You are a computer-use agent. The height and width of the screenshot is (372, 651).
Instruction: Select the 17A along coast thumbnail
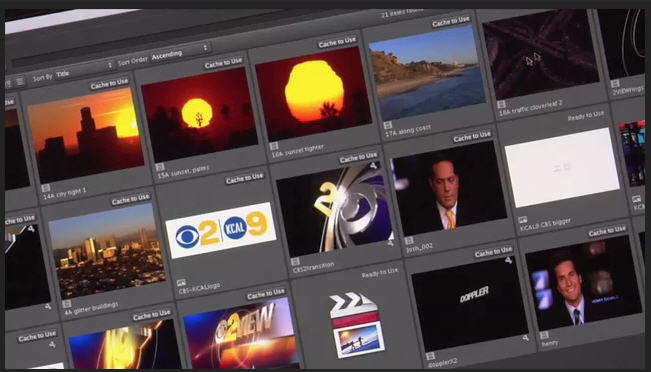[x=427, y=73]
